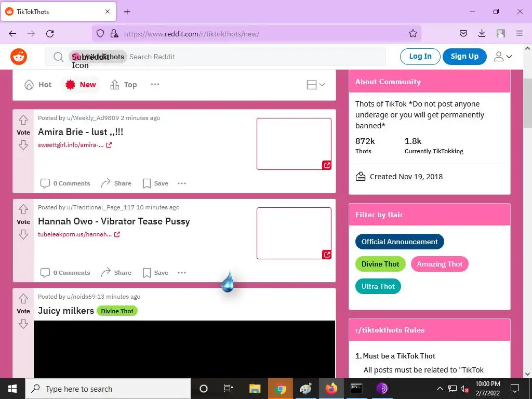This screenshot has width=532, height=399.
Task: Go back with the browser back arrow
Action: coord(12,34)
